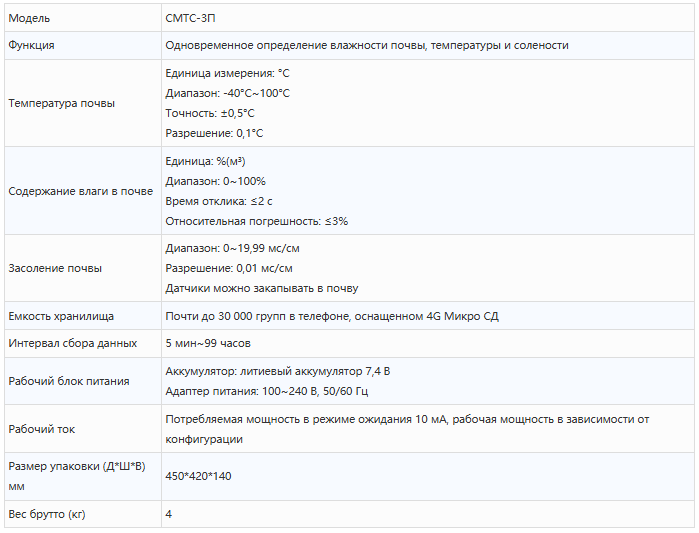Click the Относительная погрешность: ≤3% line

click(256, 221)
